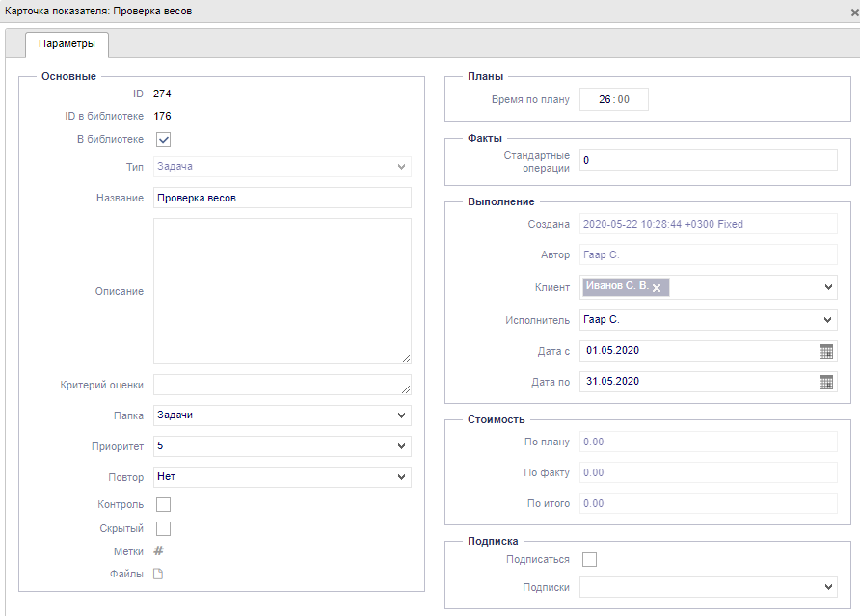860x616 pixels.
Task: Uncheck the В библиотеке checkbox
Action: [x=163, y=140]
